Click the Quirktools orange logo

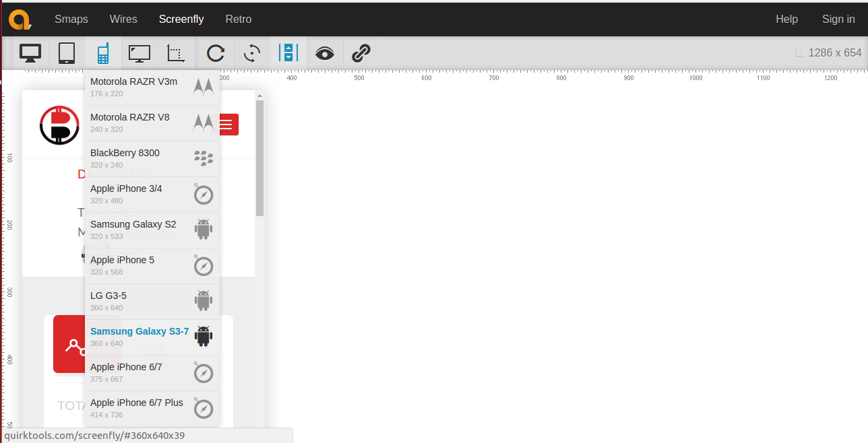(x=20, y=20)
